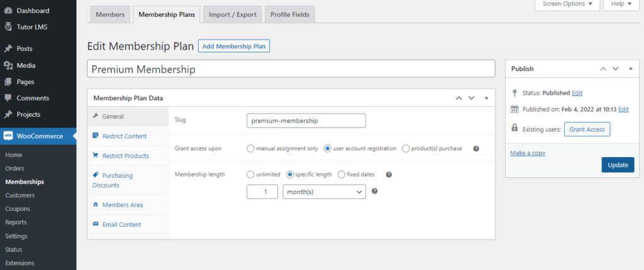Collapse Membership Plan Data panel

tap(486, 98)
